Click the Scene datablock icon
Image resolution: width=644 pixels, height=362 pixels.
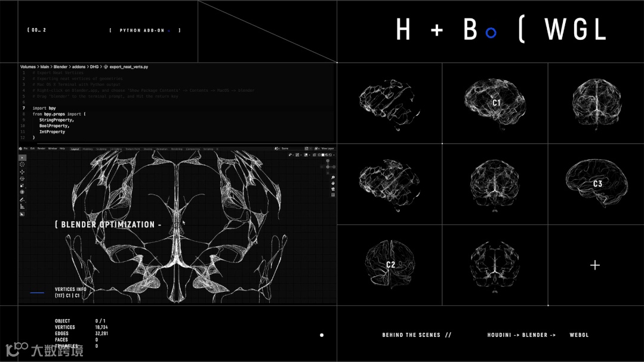pyautogui.click(x=276, y=148)
